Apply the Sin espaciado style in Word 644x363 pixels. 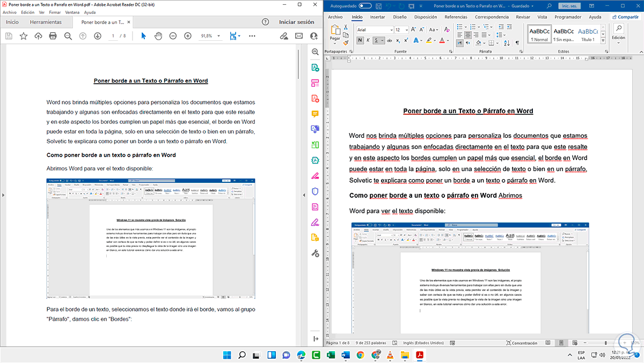564,34
